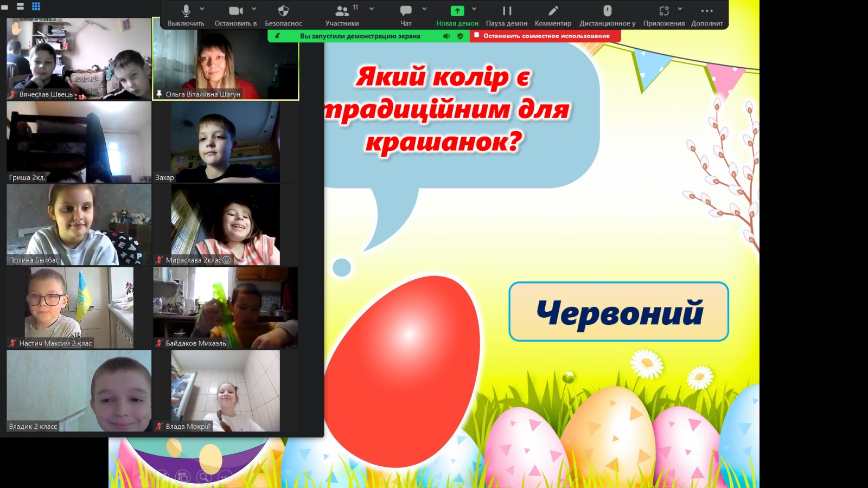Viewport: 868px width, 488px height.
Task: Click the slide question text about крашанок
Action: [446, 110]
